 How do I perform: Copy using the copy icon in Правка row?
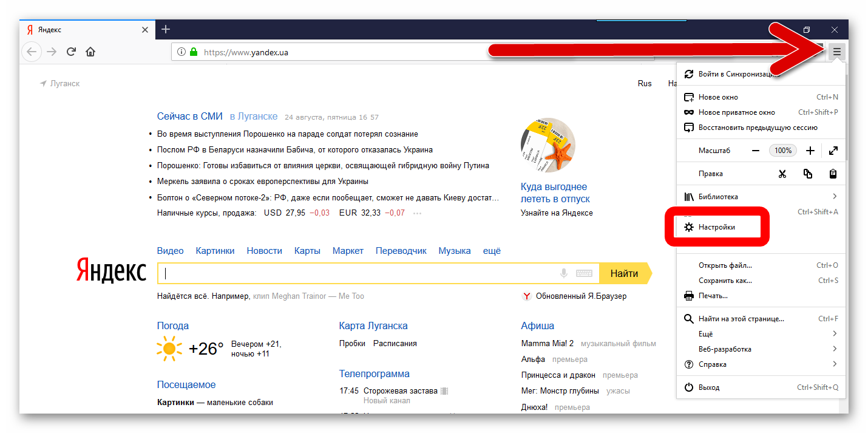(808, 174)
